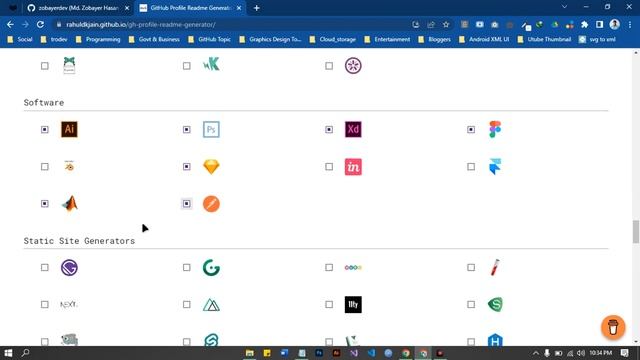The width and height of the screenshot is (640, 360).
Task: Click the MATLAB logo icon
Action: click(x=69, y=204)
